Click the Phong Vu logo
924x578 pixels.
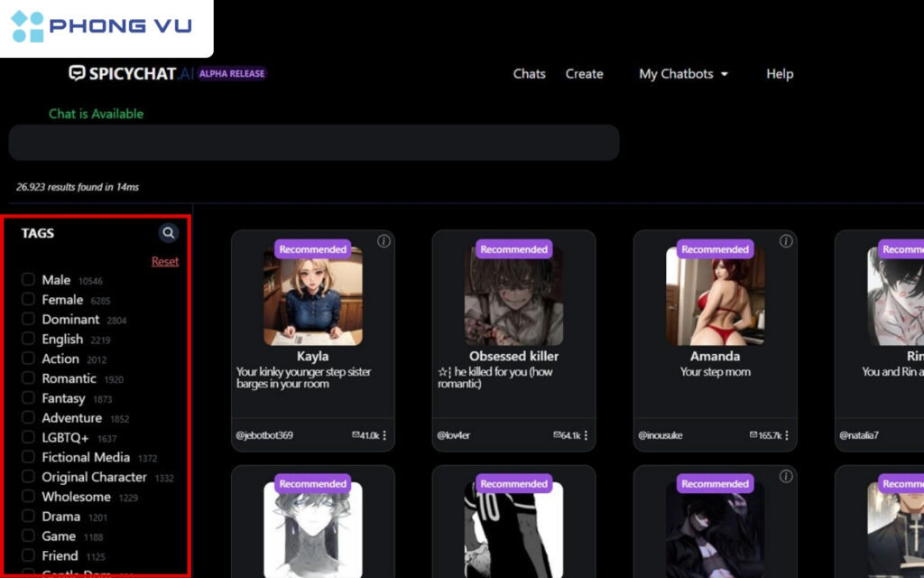101,26
